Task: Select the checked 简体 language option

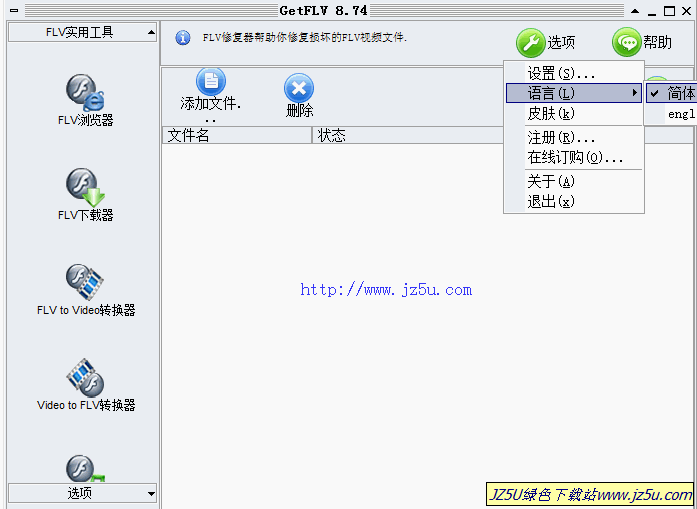Action: tap(671, 93)
